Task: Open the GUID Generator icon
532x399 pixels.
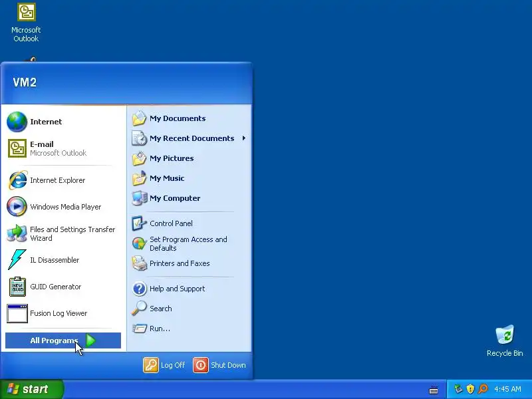Action: [17, 287]
